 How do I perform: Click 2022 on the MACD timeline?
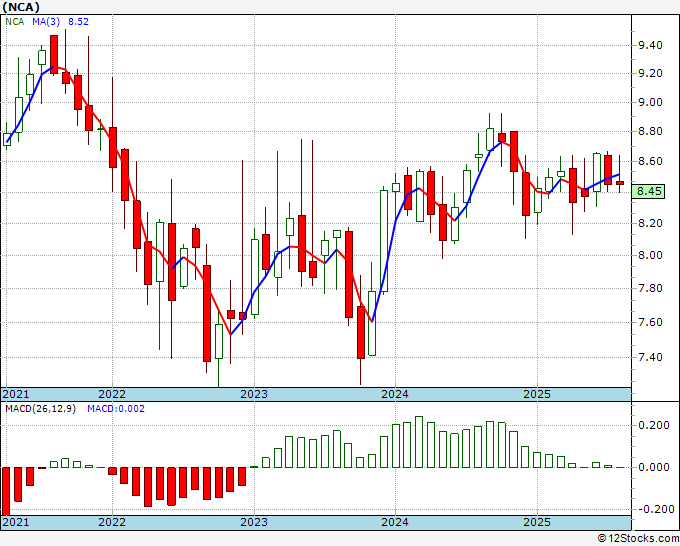coord(112,522)
